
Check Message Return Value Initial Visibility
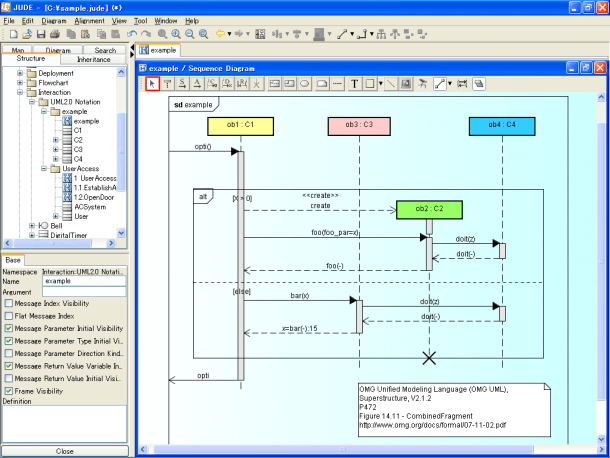point(9,378)
